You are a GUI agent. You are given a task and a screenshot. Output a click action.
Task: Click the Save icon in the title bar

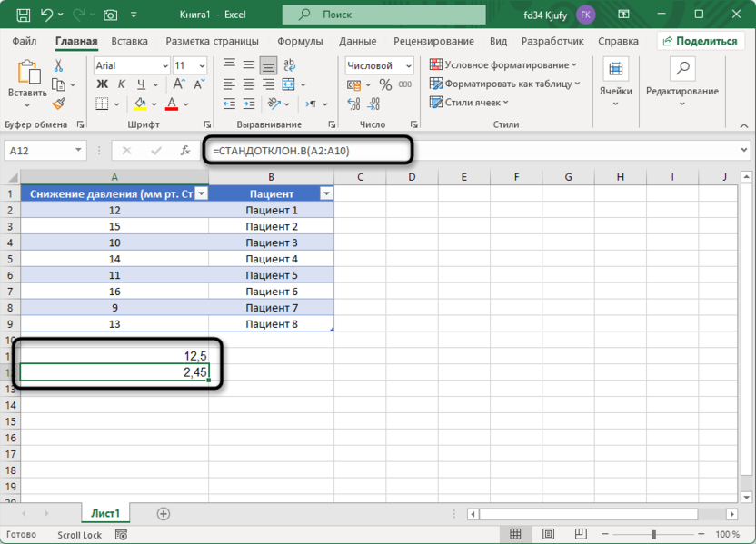tap(24, 15)
